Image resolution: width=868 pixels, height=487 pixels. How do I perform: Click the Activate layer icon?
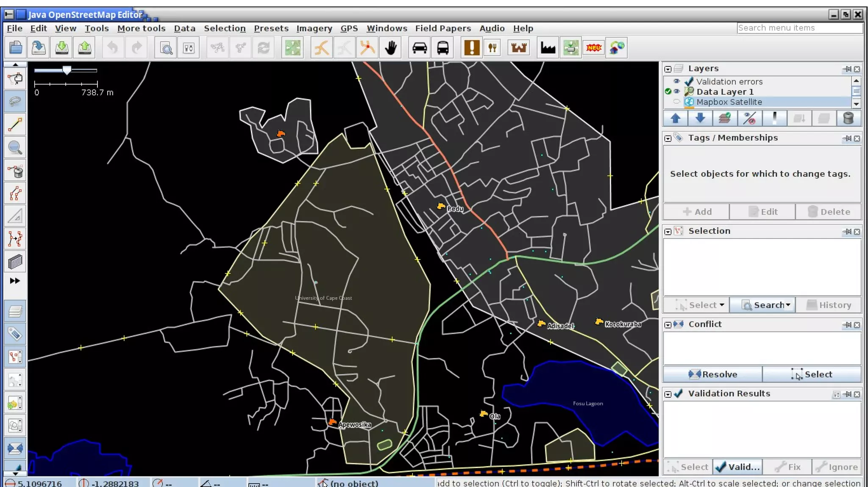[x=725, y=118]
